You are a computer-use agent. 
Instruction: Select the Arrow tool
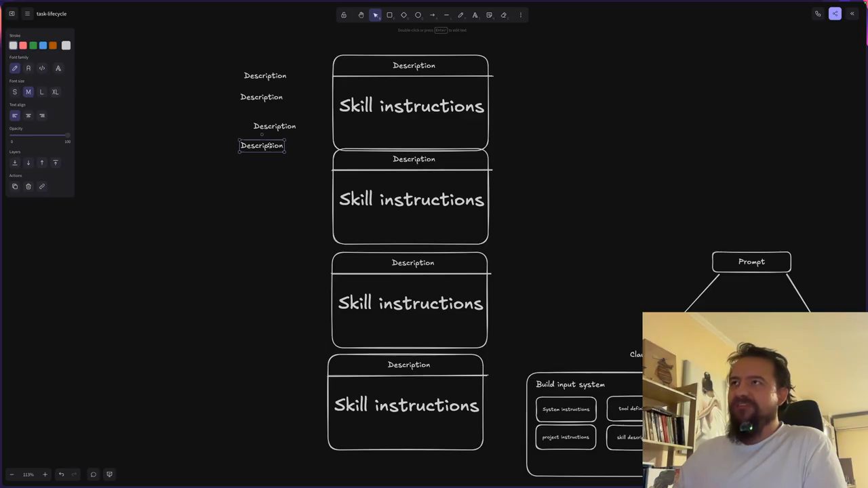[x=432, y=15]
